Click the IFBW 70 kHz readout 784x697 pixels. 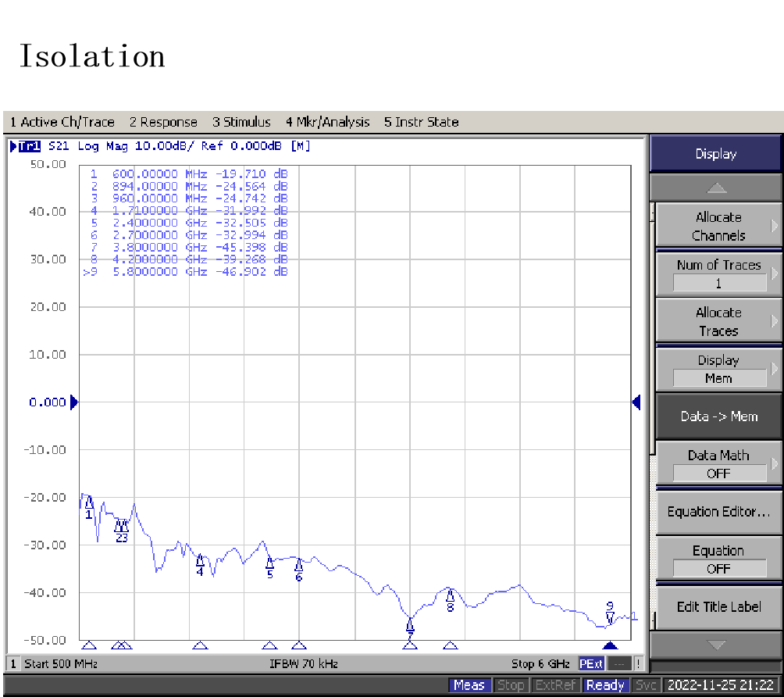pyautogui.click(x=304, y=664)
